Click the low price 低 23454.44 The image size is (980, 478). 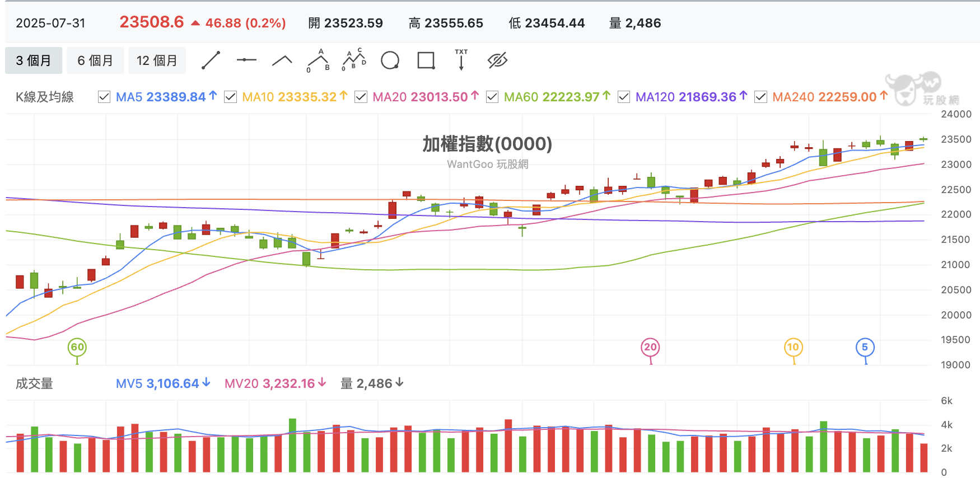pos(547,23)
